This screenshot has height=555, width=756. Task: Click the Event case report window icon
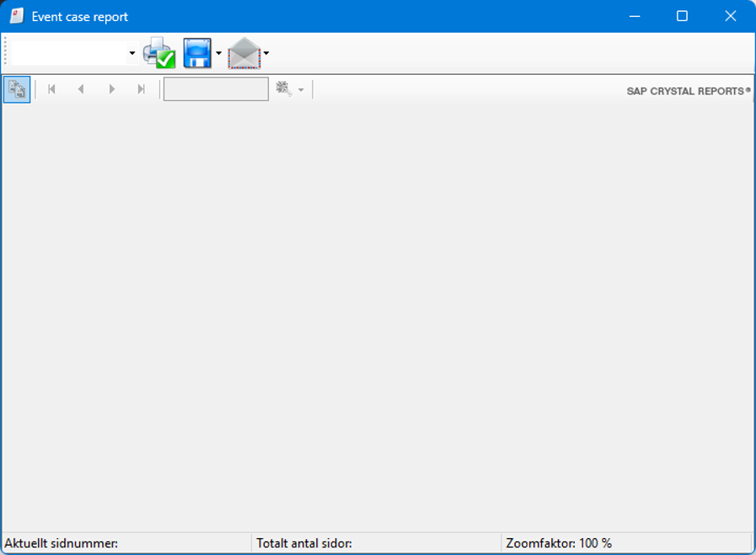[x=16, y=16]
